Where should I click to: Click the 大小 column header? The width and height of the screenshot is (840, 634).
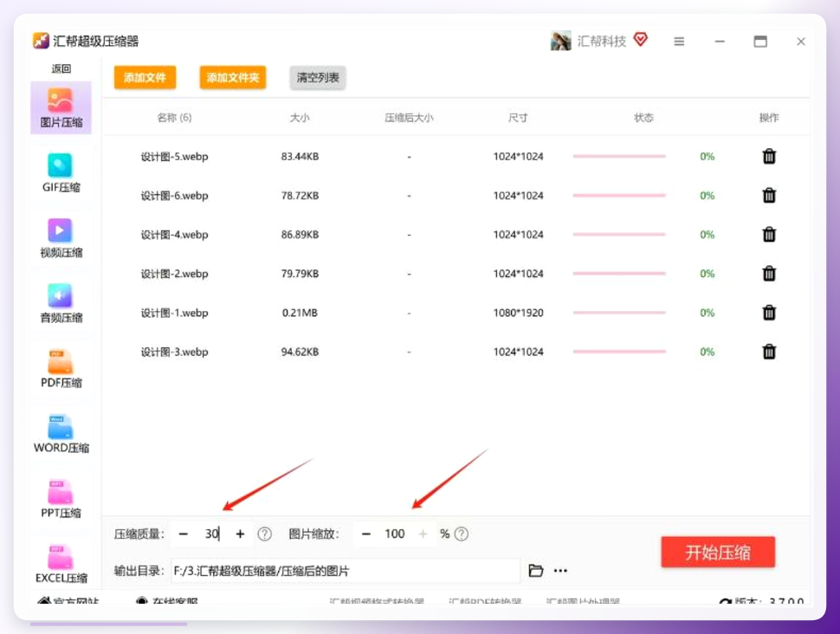point(300,118)
